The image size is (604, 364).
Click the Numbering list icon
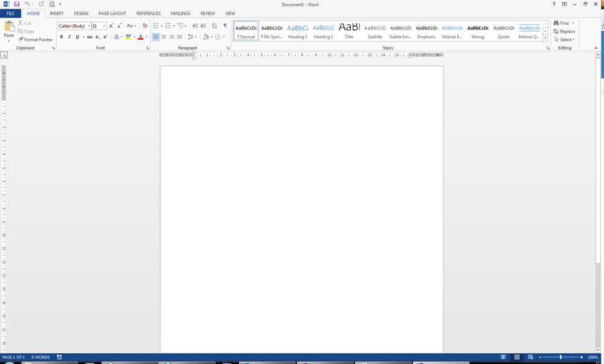168,26
